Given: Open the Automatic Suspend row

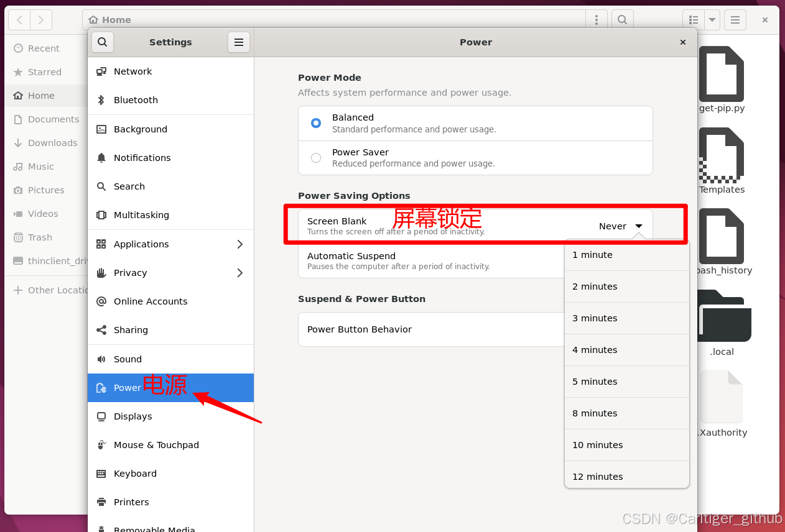Looking at the screenshot, I should (x=431, y=261).
